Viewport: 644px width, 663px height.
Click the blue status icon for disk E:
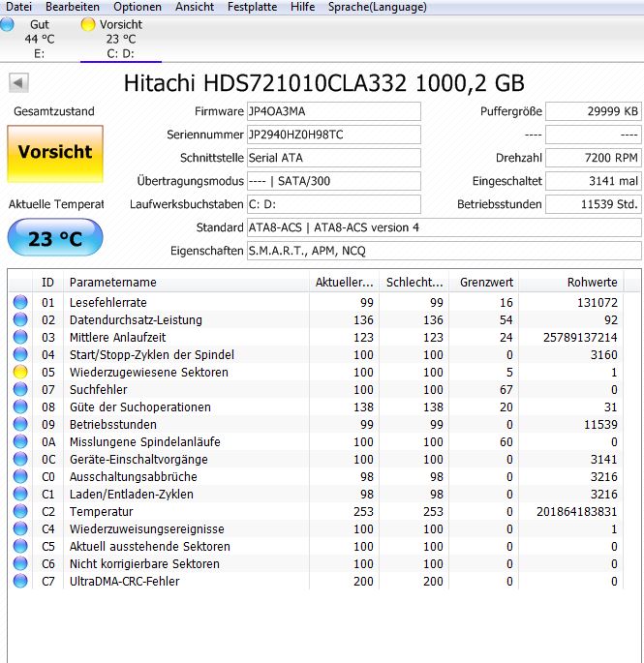(7, 24)
